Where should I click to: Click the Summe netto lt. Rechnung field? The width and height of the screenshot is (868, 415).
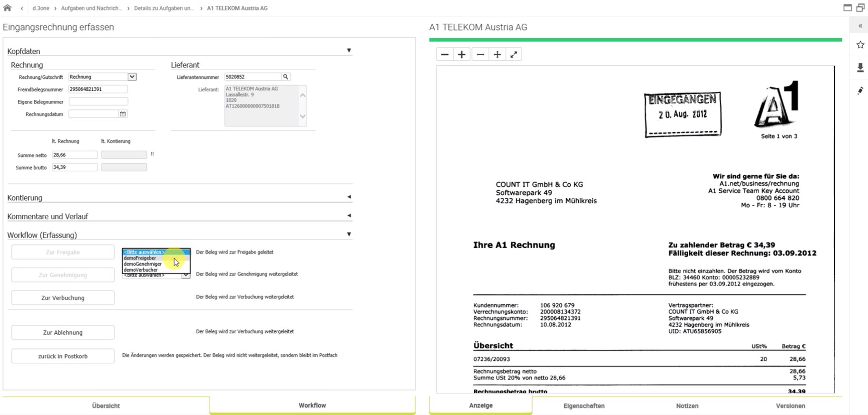[x=75, y=155]
